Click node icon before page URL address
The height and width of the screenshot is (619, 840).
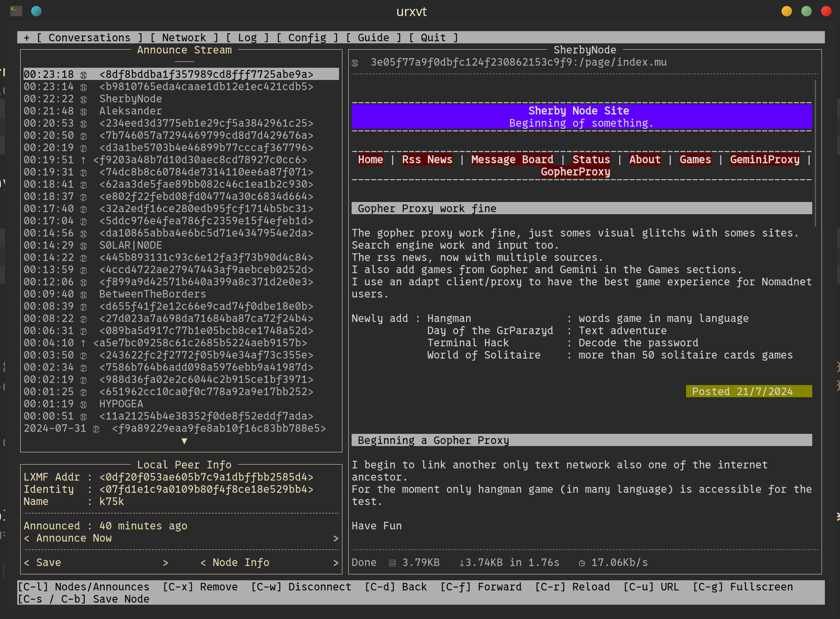[355, 63]
